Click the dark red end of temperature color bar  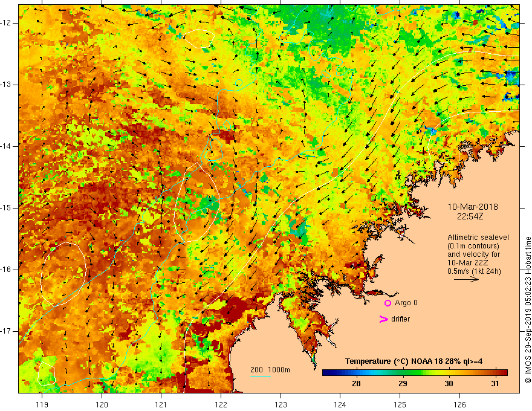click(x=504, y=373)
